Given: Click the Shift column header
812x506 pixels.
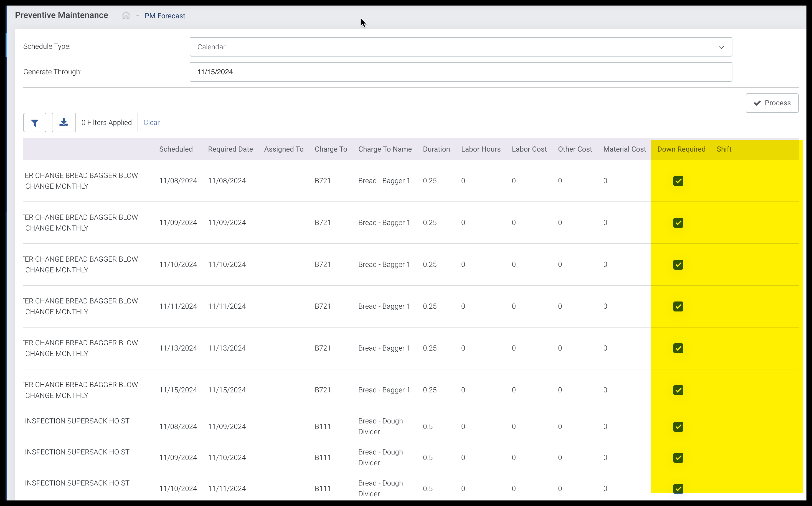Looking at the screenshot, I should pyautogui.click(x=724, y=149).
